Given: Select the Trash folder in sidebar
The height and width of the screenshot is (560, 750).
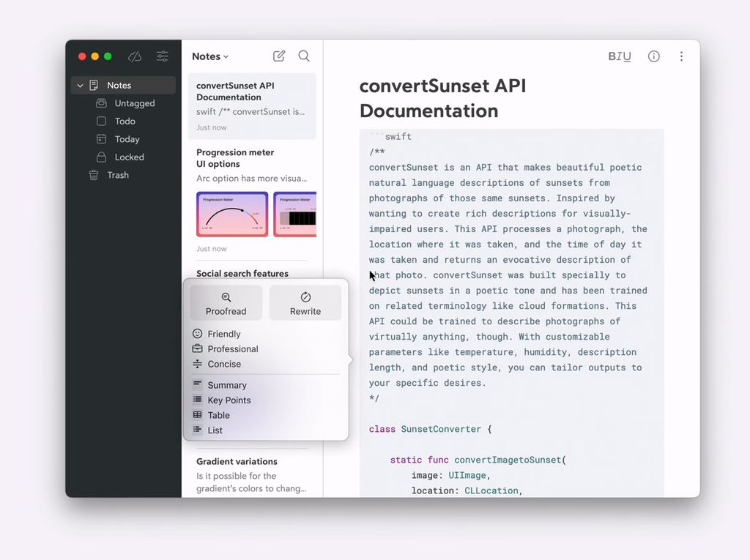Looking at the screenshot, I should click(x=117, y=175).
